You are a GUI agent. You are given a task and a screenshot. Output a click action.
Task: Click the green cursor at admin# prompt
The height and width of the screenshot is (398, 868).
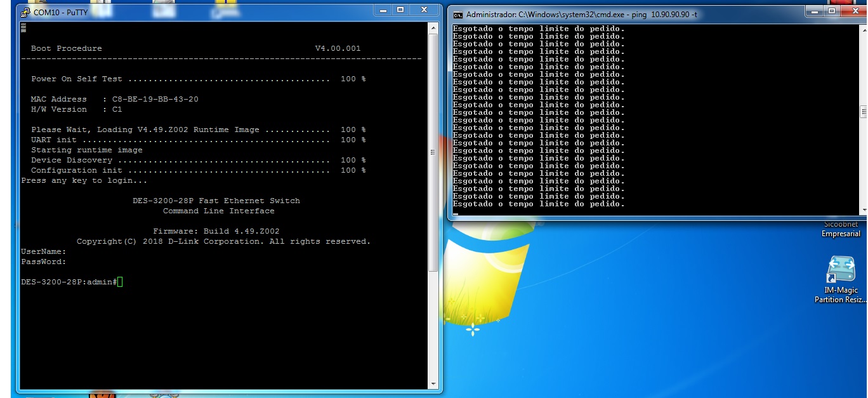tap(120, 282)
